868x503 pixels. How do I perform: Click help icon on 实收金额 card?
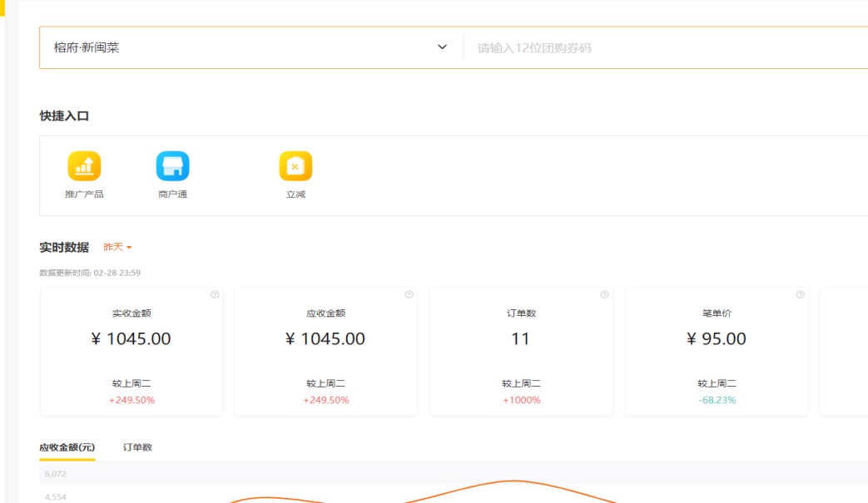(215, 294)
